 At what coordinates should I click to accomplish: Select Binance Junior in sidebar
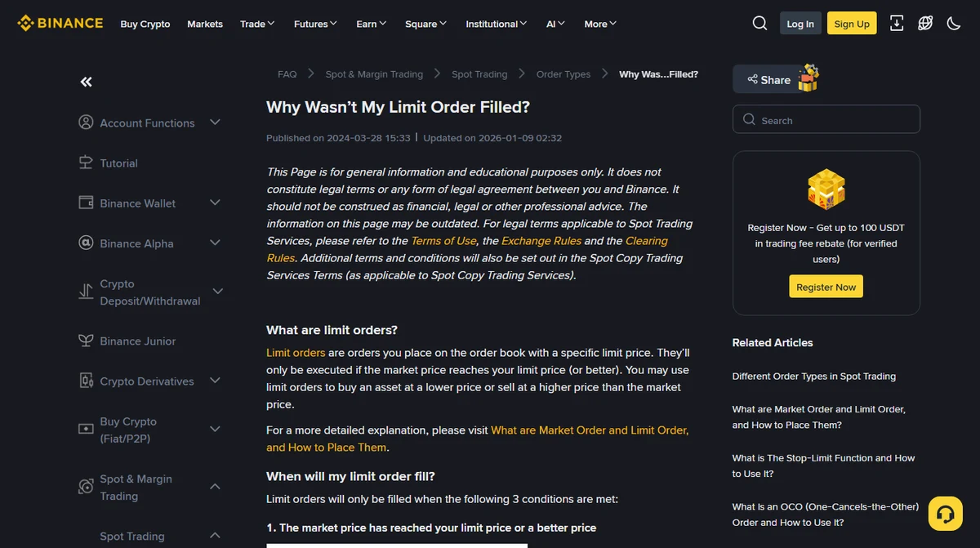pos(137,341)
